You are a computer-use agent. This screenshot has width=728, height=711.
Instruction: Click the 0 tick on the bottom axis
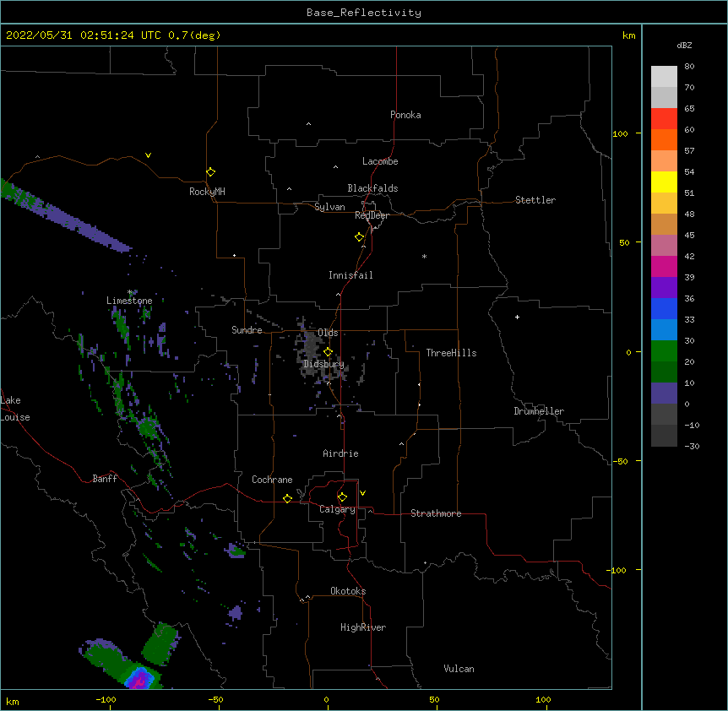pos(326,699)
